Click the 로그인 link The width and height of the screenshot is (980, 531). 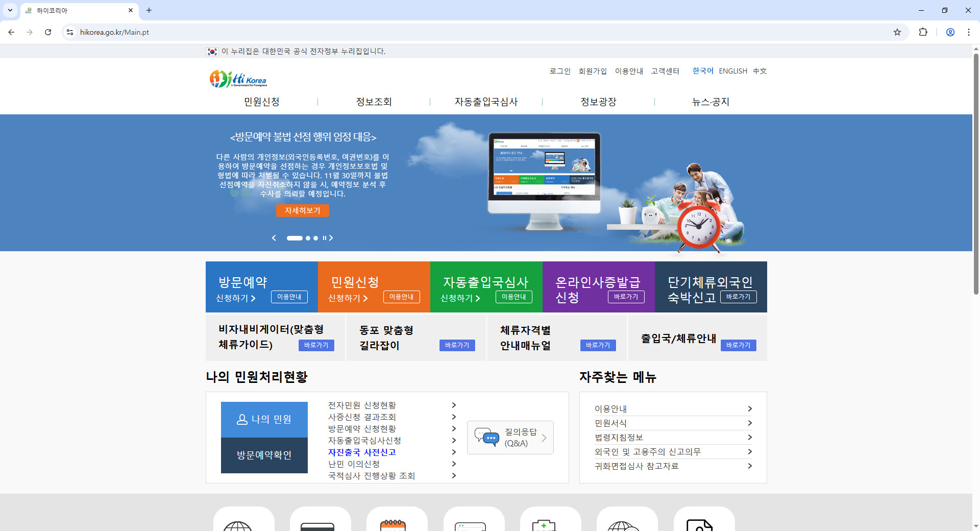(560, 71)
